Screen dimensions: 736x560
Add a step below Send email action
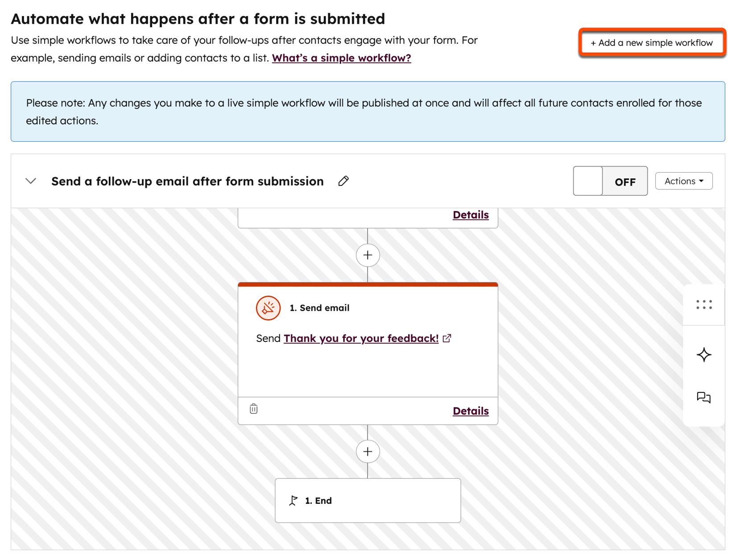click(x=368, y=452)
